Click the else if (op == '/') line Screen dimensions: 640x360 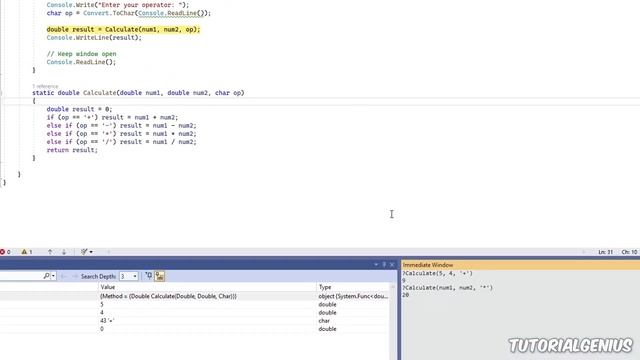point(121,142)
